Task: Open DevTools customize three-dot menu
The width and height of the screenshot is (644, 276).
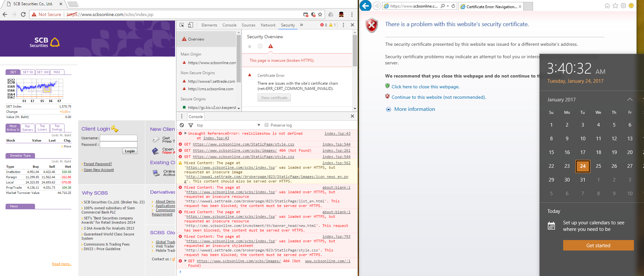Action: pyautogui.click(x=343, y=25)
